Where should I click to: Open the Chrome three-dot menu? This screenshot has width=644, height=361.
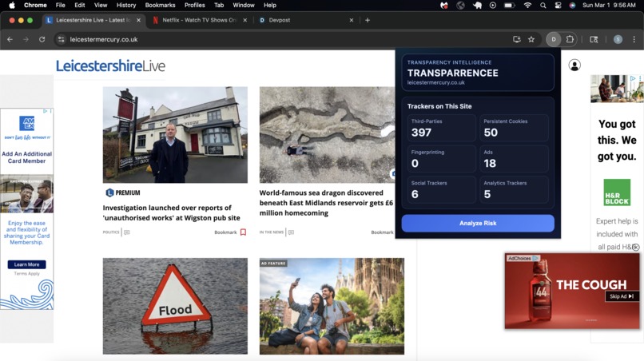pos(634,39)
